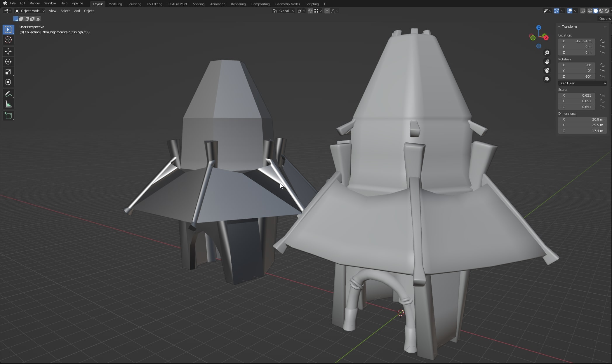This screenshot has height=364, width=612.
Task: Open the Global orientation dropdown
Action: click(284, 11)
